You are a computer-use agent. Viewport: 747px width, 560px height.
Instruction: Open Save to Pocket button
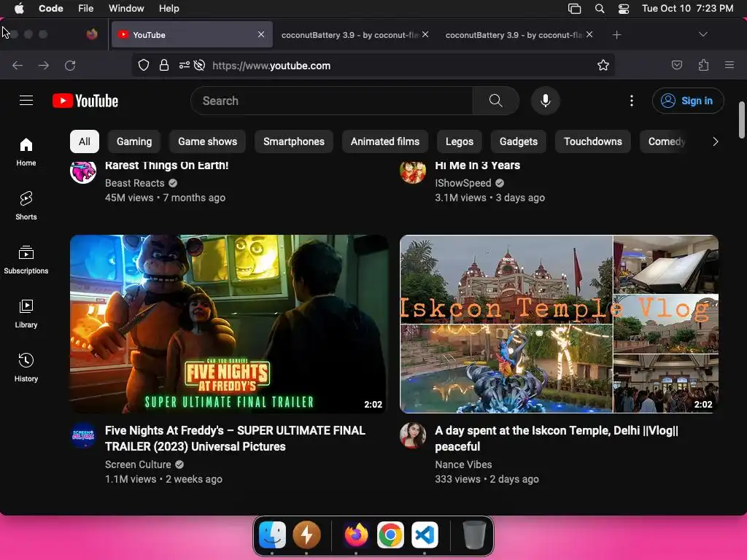click(676, 65)
